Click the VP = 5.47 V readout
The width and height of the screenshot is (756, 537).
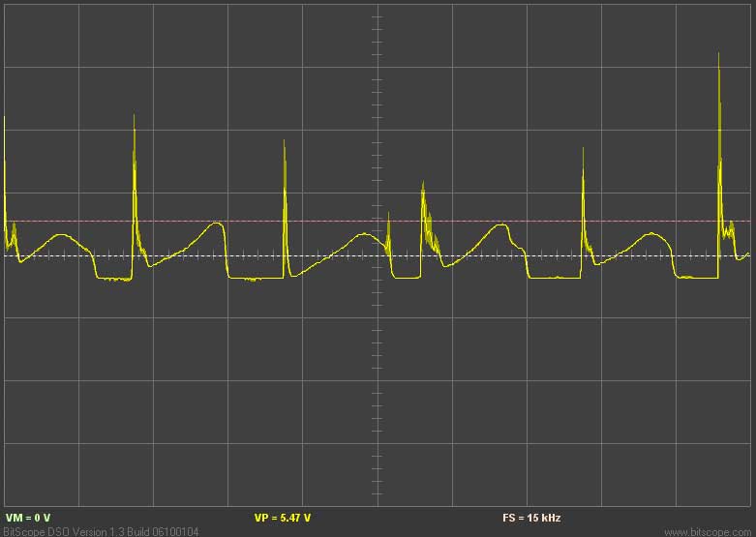tap(282, 519)
